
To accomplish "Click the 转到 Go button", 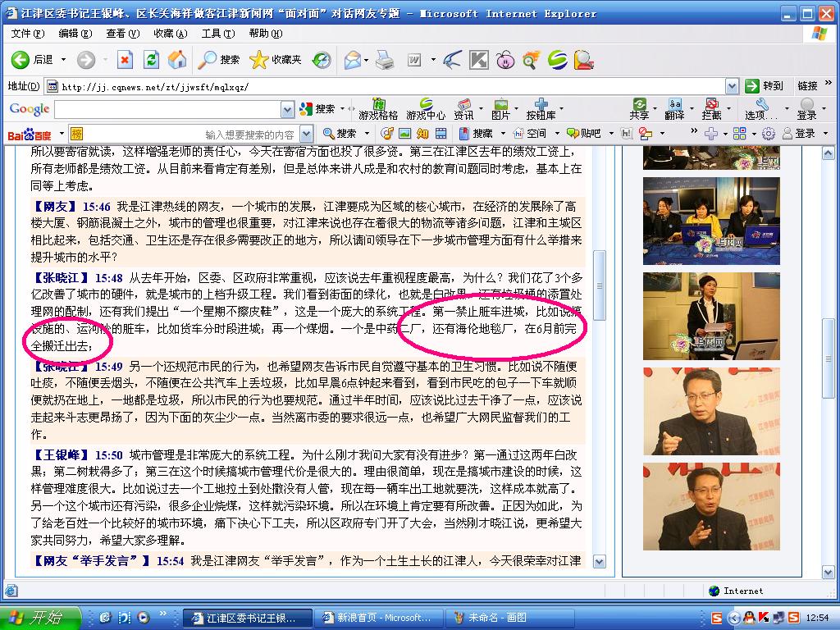I will click(764, 86).
